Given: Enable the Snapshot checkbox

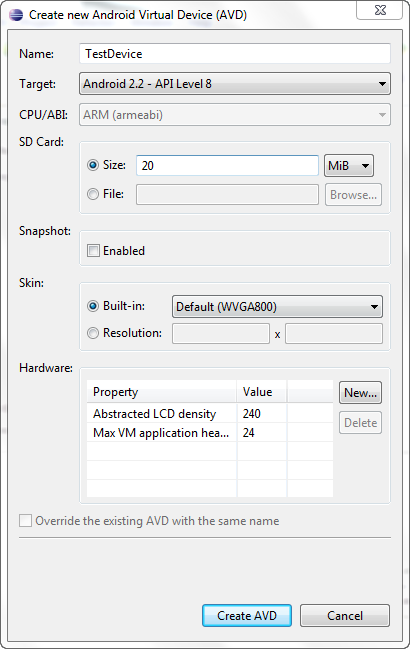Looking at the screenshot, I should pyautogui.click(x=93, y=250).
